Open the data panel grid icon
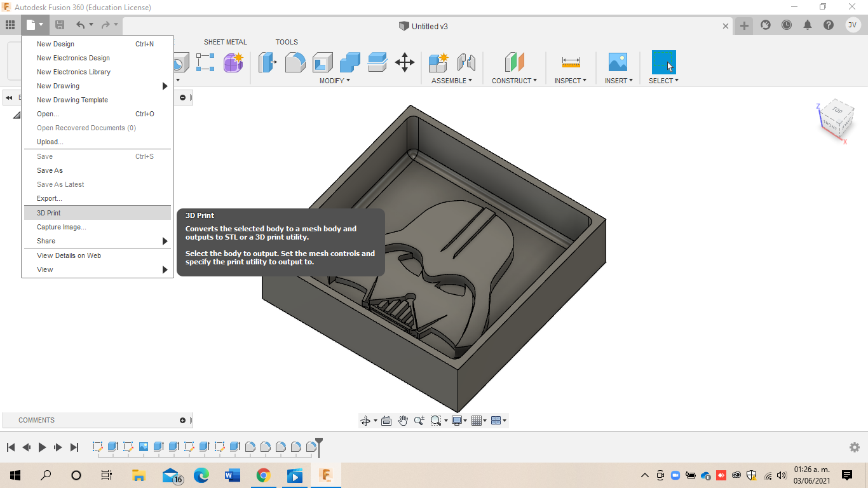Screen dimensions: 868x488 click(10, 25)
